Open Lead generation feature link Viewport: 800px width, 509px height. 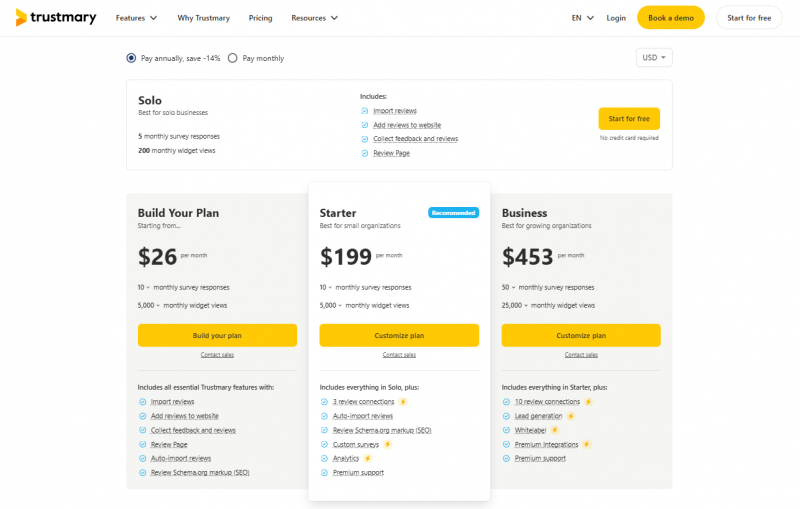538,416
